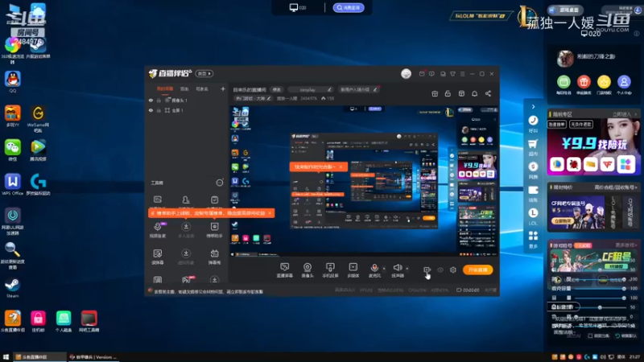Switch to the second scene tab

point(184,88)
